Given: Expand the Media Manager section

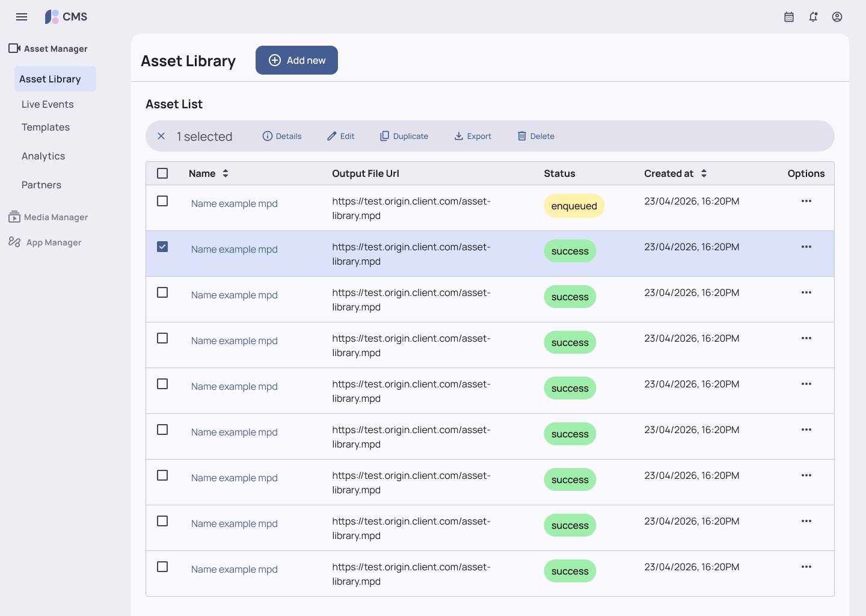Looking at the screenshot, I should point(48,217).
